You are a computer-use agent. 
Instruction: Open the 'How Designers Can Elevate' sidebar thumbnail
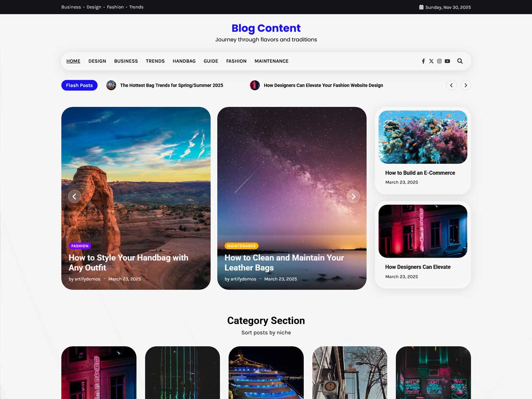[x=422, y=231]
